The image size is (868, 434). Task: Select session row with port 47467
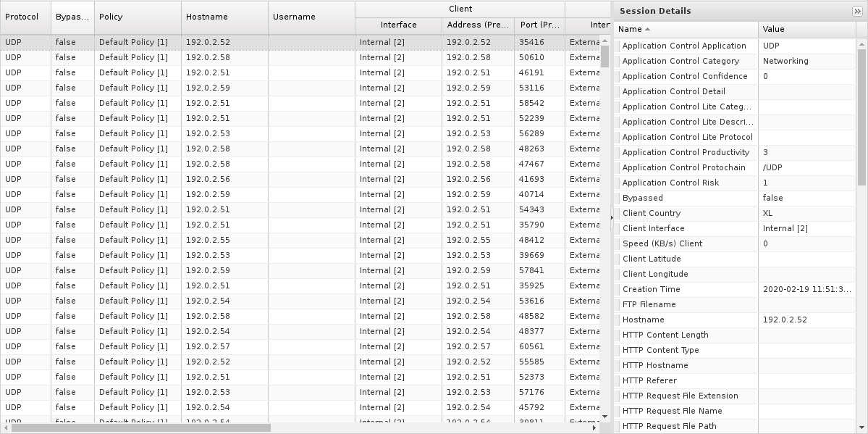pyautogui.click(x=300, y=164)
